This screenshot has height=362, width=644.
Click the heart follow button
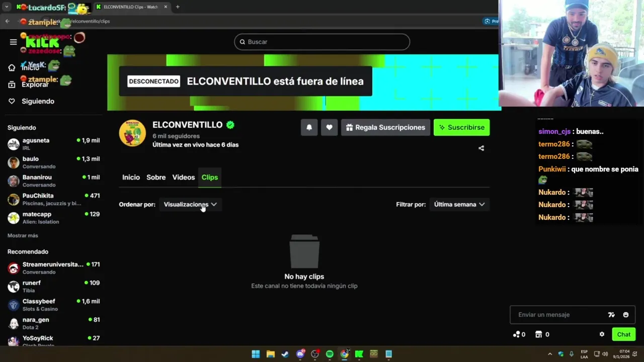(329, 127)
